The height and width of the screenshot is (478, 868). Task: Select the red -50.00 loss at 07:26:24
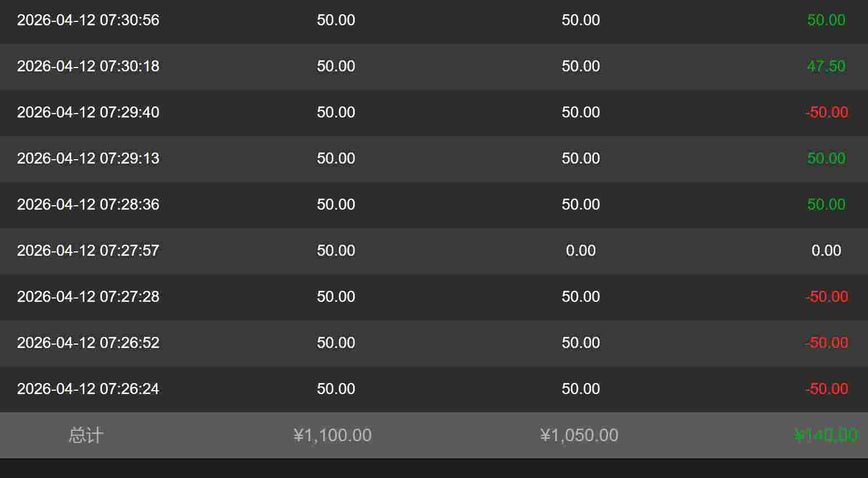826,389
